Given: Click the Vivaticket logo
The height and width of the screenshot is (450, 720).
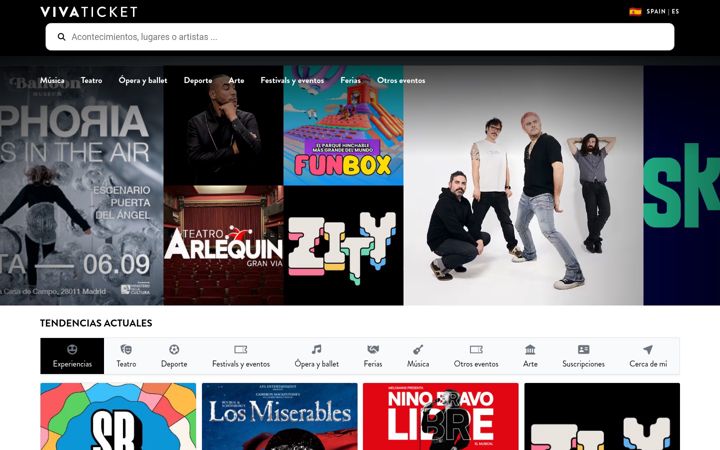Looking at the screenshot, I should [89, 11].
